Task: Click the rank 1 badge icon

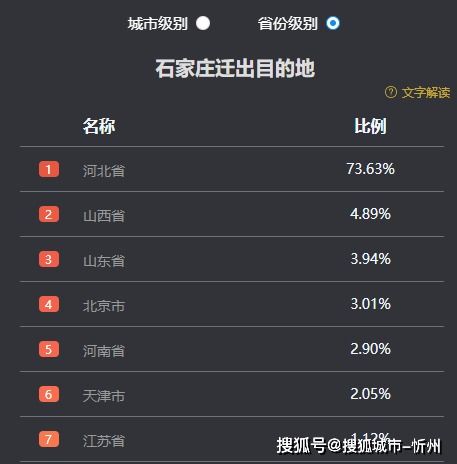Action: coord(49,169)
